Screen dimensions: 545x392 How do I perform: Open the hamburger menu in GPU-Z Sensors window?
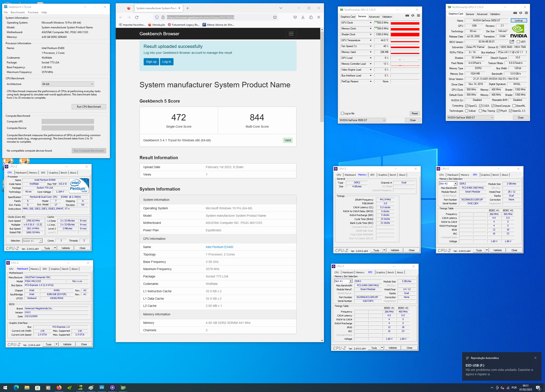418,16
